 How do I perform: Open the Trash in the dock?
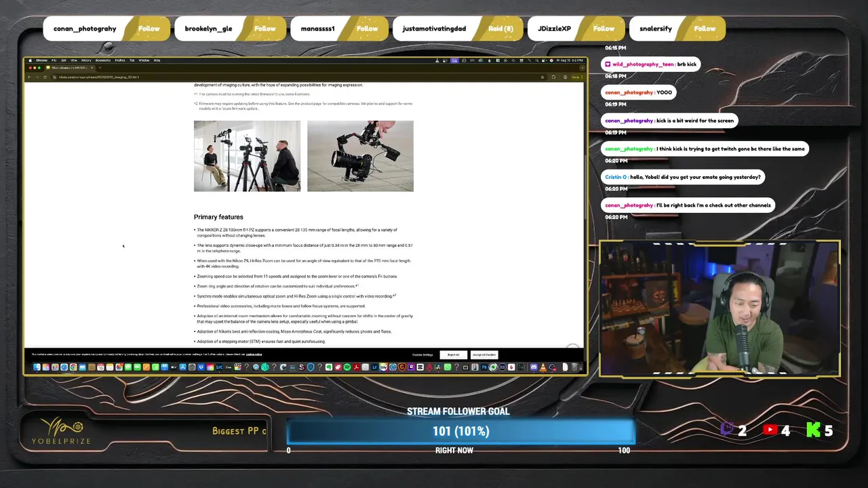tap(574, 367)
